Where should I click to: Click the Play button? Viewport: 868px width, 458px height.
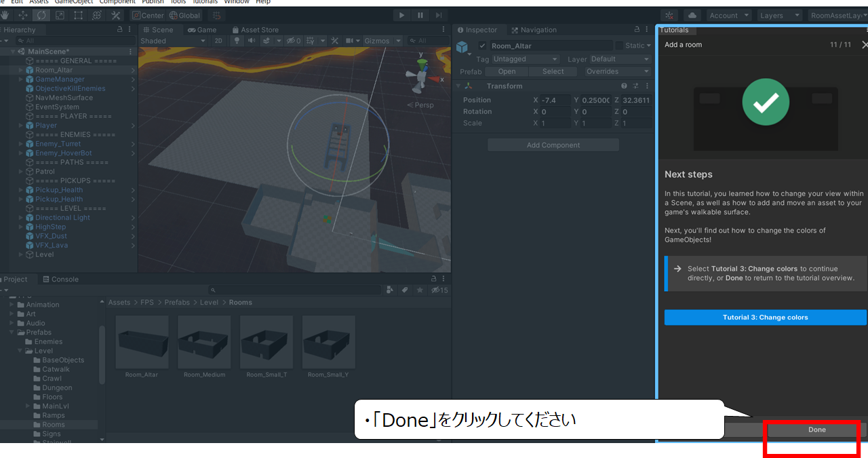(x=401, y=15)
